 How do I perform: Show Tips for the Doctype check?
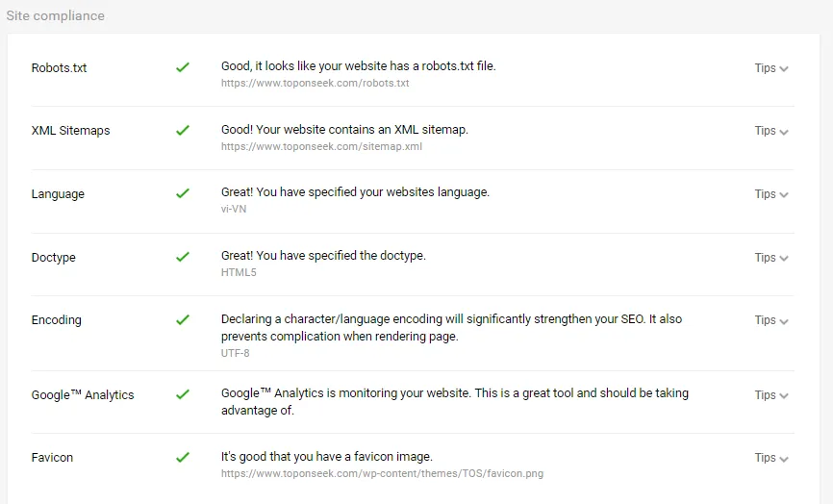coord(771,258)
